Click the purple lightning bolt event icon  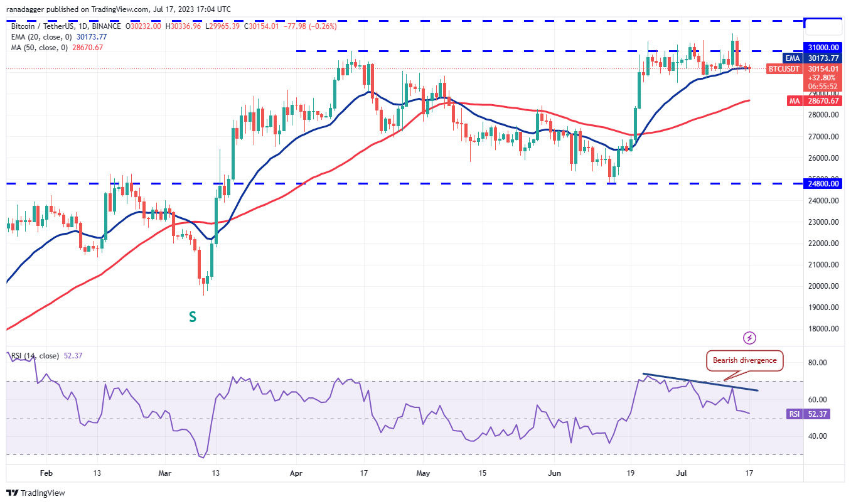[x=749, y=338]
